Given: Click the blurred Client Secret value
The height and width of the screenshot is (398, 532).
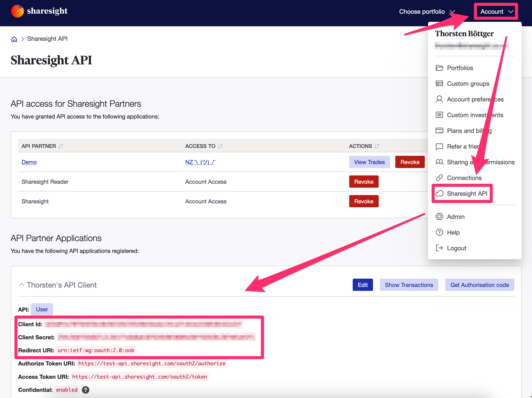Looking at the screenshot, I should click(x=156, y=337).
